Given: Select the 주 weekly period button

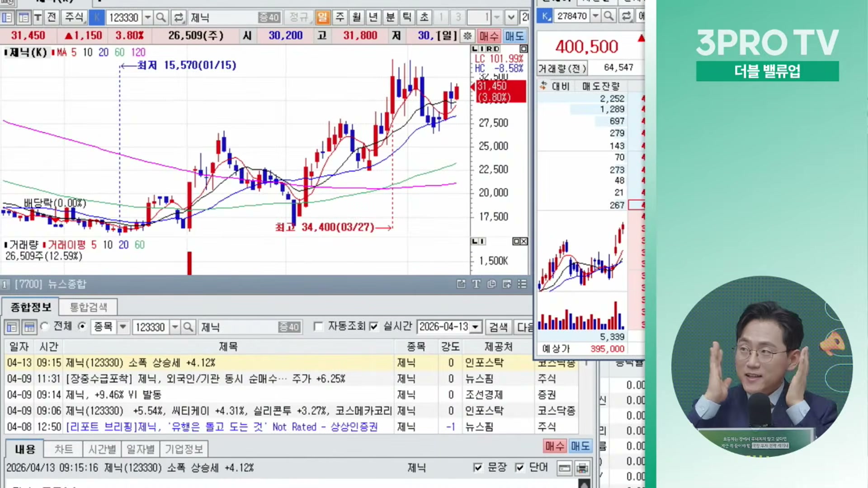Looking at the screenshot, I should tap(340, 18).
